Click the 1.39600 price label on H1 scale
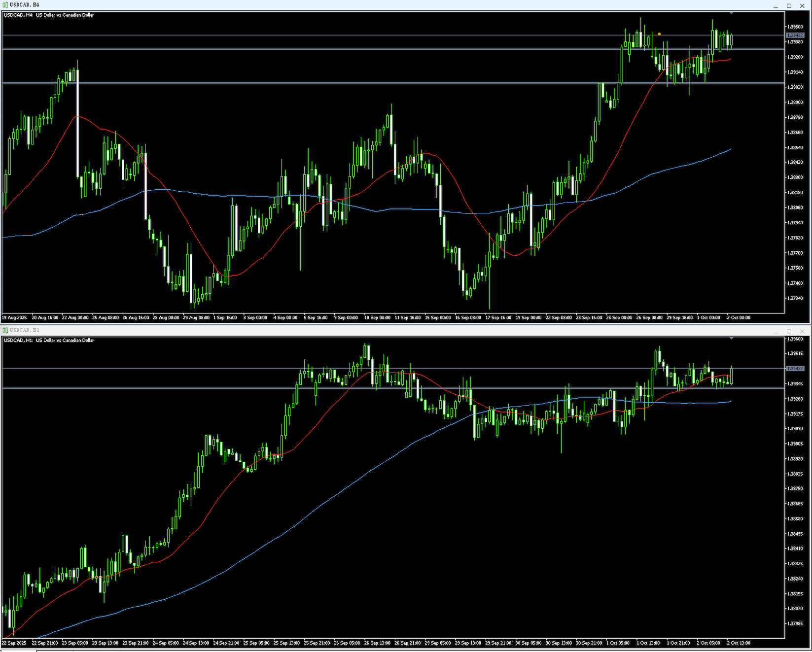The image size is (812, 652). [x=795, y=339]
